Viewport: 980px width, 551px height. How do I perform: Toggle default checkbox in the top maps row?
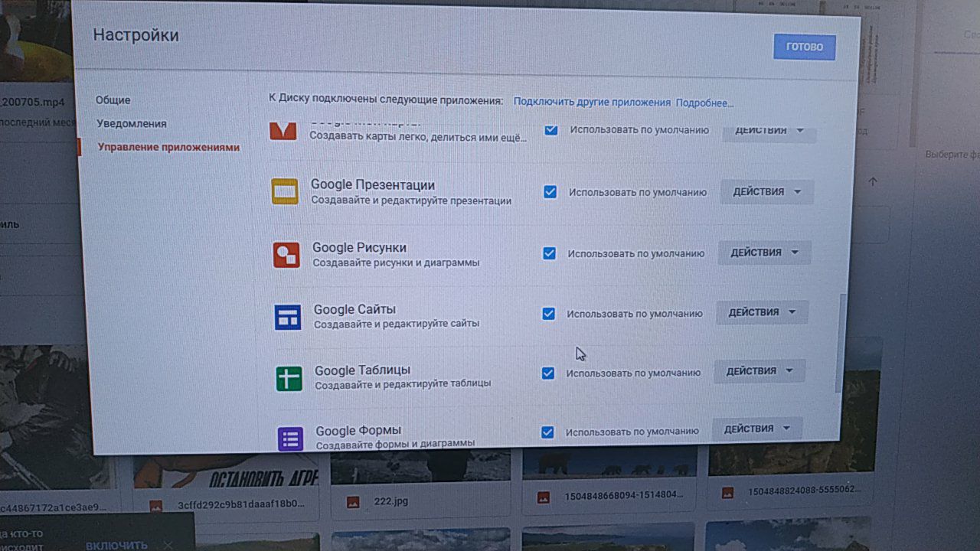[550, 129]
